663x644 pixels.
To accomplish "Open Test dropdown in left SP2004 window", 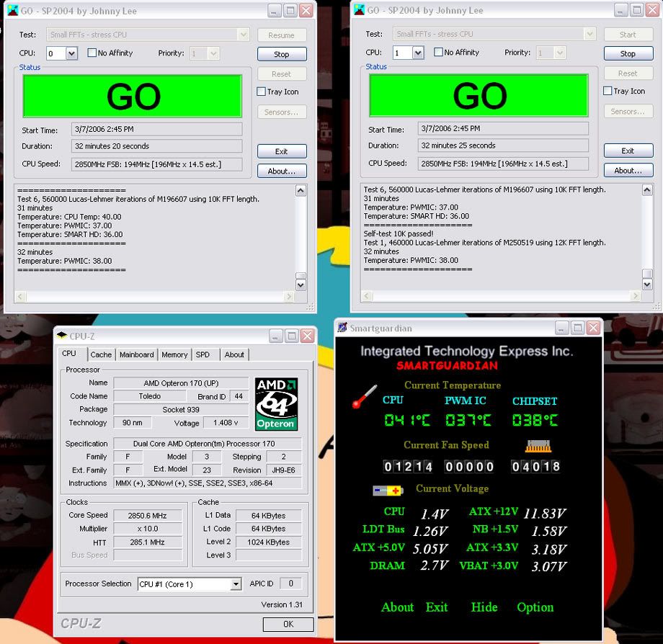I will pos(243,35).
